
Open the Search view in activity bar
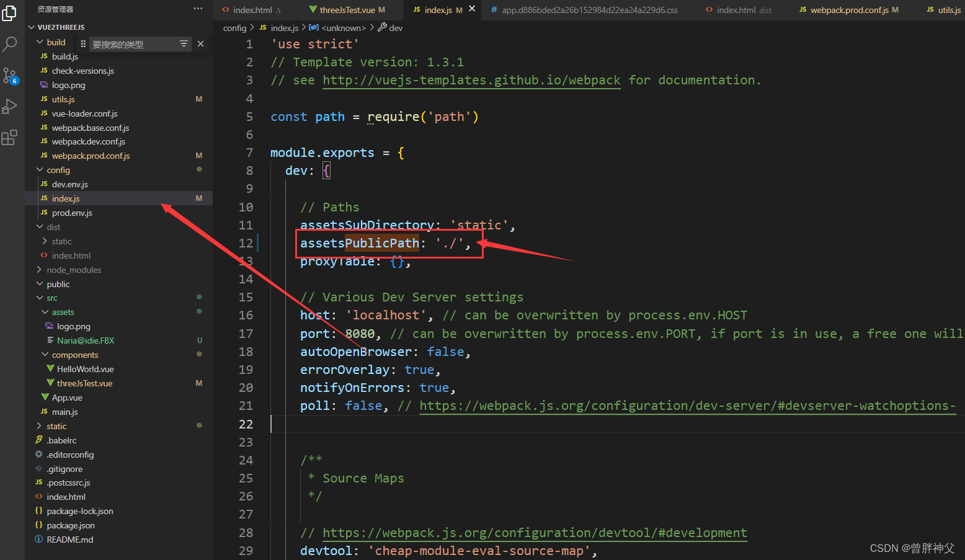9,44
